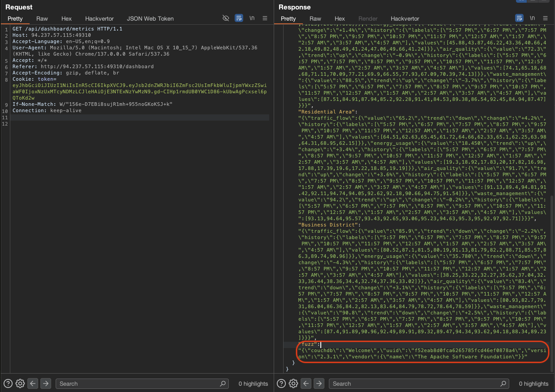Click the Request panel title

19,7
